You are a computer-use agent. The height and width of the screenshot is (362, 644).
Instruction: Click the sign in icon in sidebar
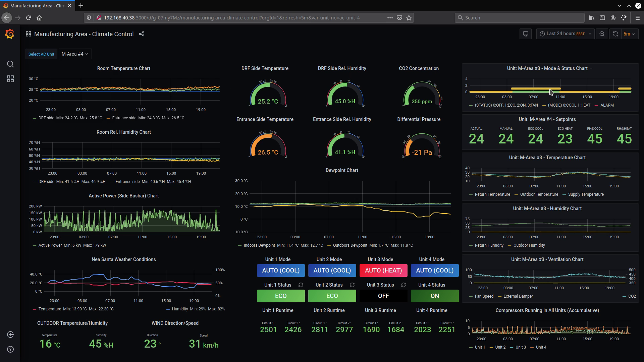click(10, 335)
